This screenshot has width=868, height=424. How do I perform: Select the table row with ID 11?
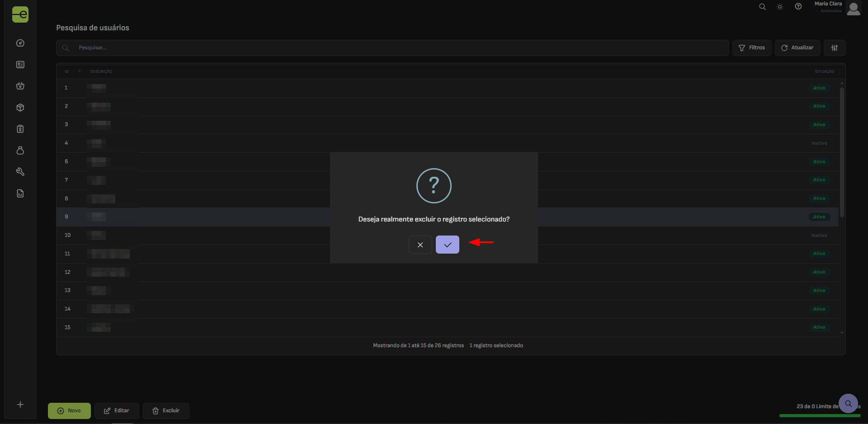(447, 254)
